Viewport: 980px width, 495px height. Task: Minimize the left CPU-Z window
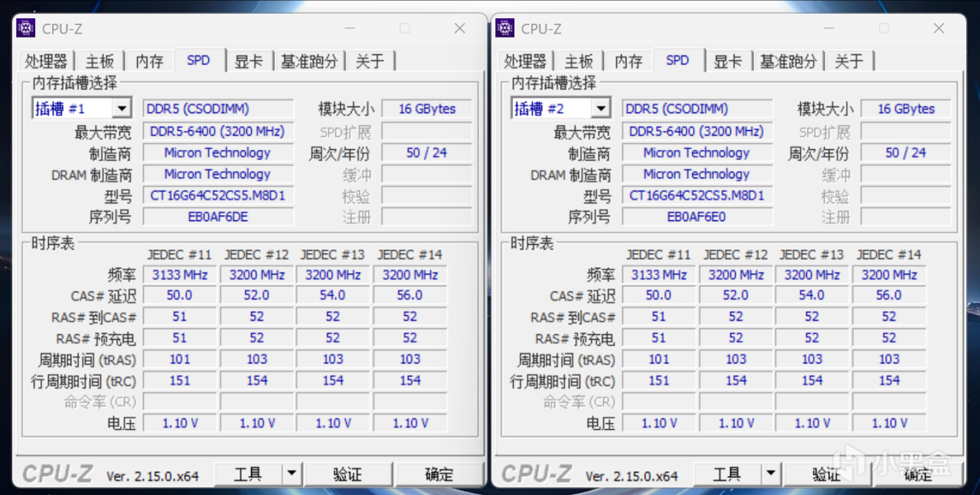pyautogui.click(x=349, y=28)
